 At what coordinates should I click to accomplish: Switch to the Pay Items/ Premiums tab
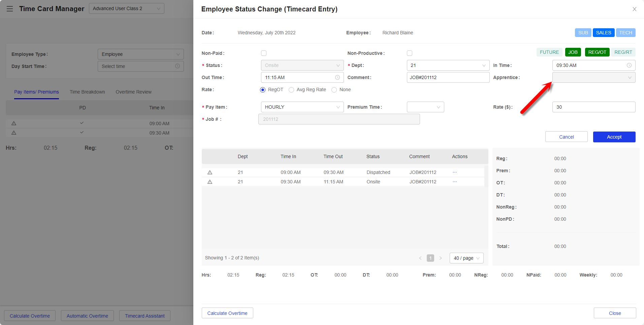pyautogui.click(x=36, y=92)
